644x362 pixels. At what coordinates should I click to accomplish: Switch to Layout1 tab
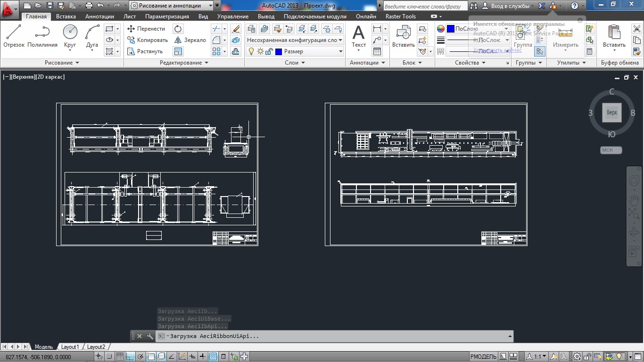70,347
